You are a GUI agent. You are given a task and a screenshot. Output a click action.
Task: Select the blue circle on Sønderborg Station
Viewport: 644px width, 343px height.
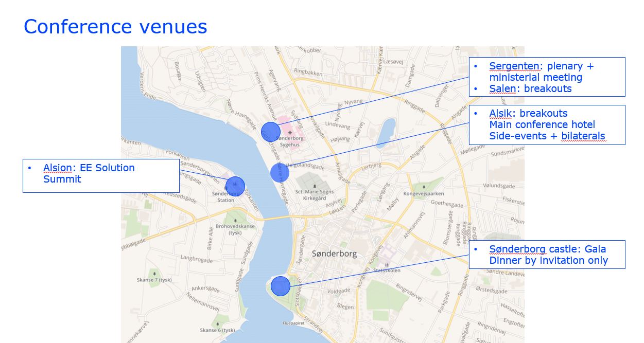[235, 186]
